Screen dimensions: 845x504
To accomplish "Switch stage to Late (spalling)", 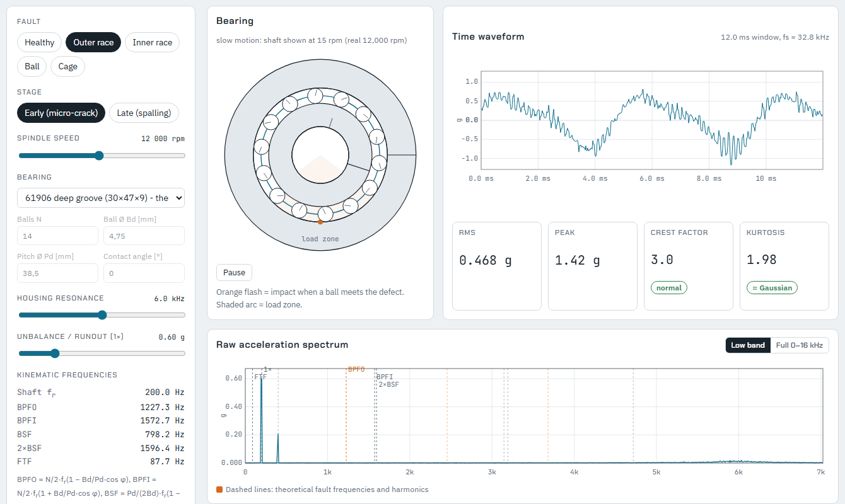I will (x=144, y=113).
